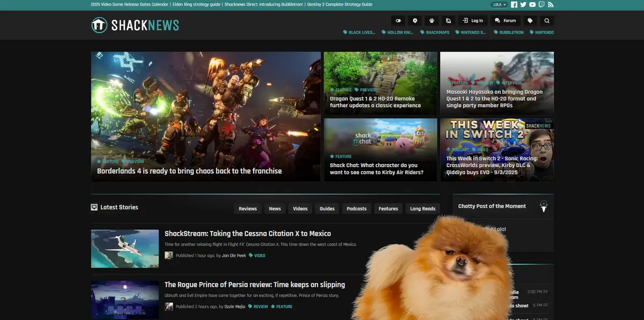Open ShackStream Cessna Citation X article title
The width and height of the screenshot is (644, 320).
tap(247, 234)
